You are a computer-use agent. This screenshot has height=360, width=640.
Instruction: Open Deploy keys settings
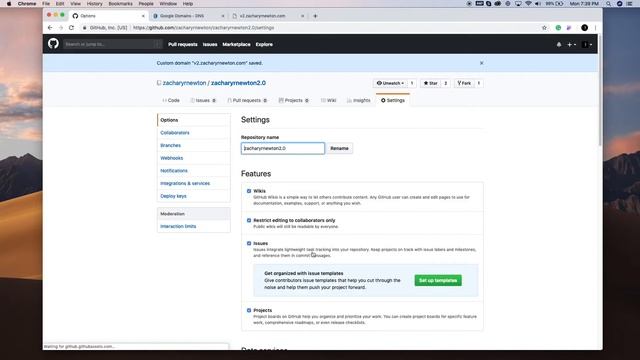pyautogui.click(x=173, y=196)
